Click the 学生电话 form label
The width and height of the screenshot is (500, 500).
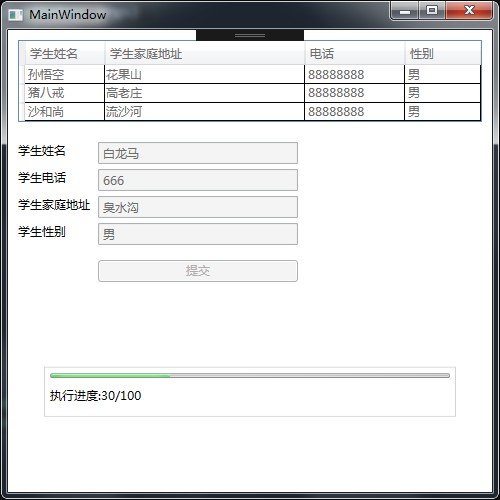coord(42,178)
